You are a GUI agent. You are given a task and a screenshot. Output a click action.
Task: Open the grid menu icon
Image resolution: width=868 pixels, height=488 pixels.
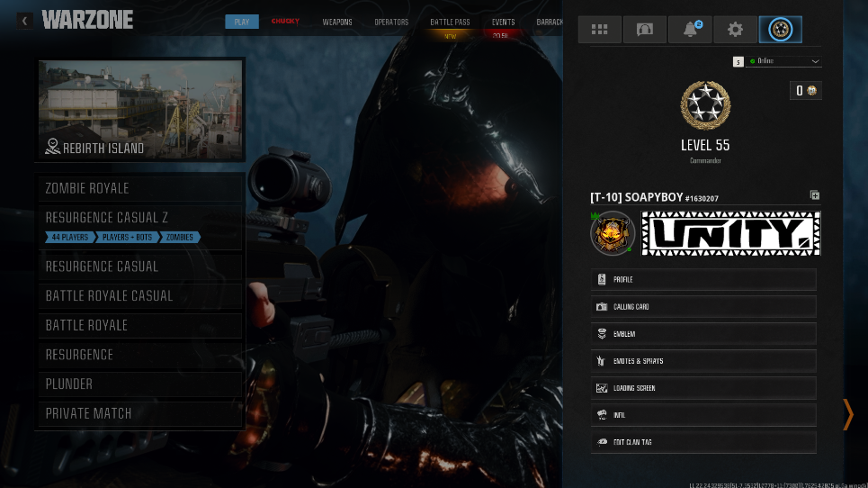[x=600, y=30]
